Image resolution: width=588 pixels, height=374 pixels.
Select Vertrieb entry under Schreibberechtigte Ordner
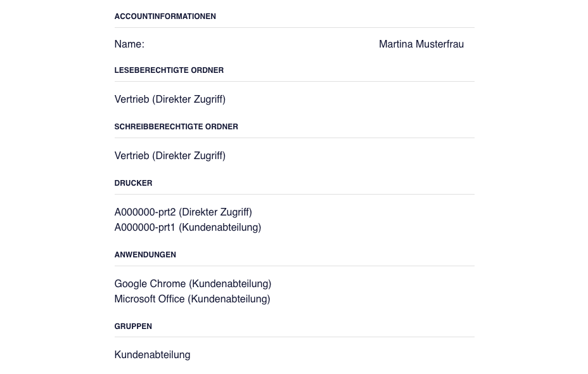(170, 156)
